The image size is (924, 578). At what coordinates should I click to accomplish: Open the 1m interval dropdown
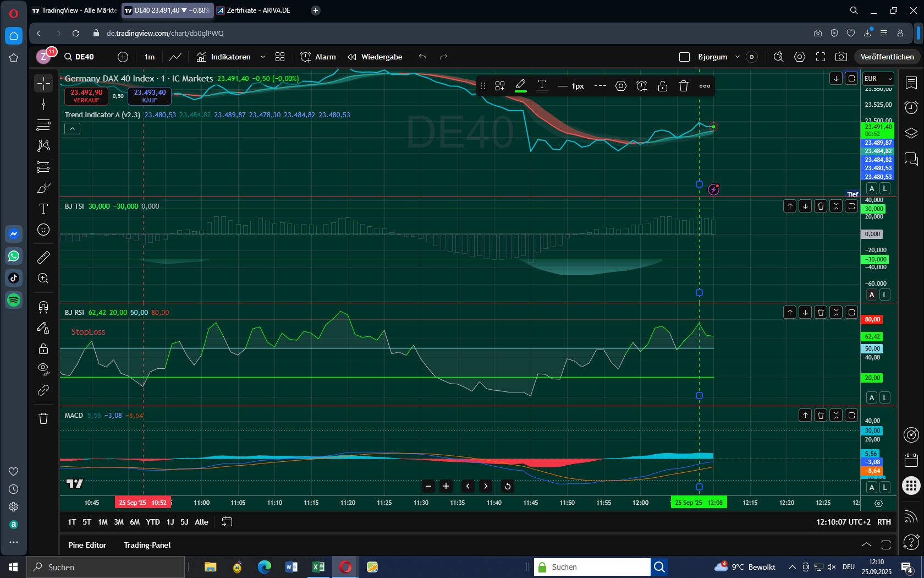click(148, 57)
